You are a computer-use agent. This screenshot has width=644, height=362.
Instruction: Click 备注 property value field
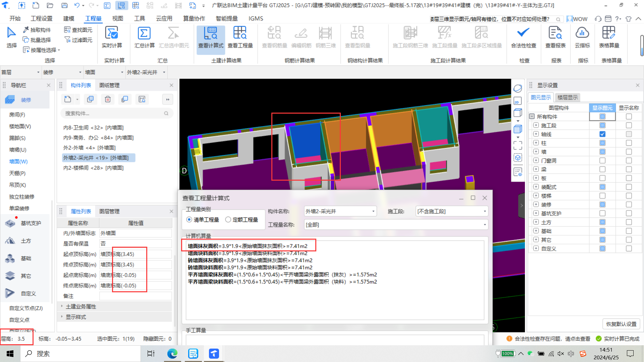pos(136,296)
